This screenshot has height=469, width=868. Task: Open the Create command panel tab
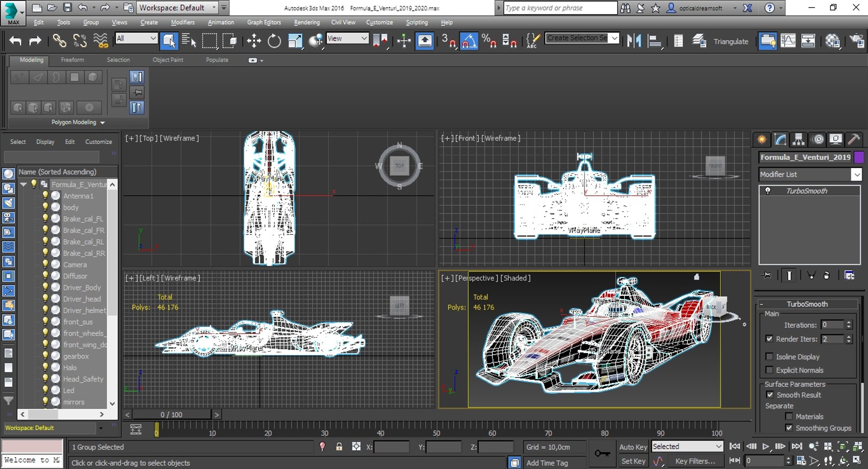coord(762,139)
